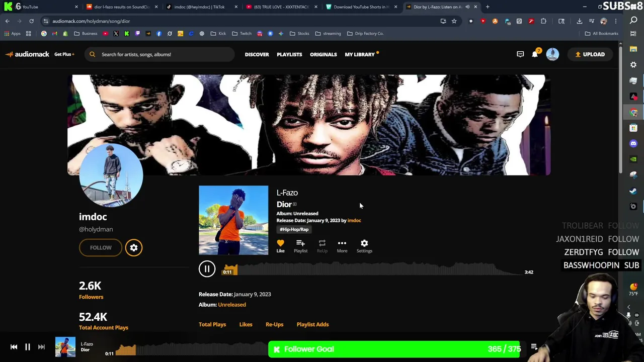The image size is (644, 362).
Task: Open the More options for the song
Action: coord(342,246)
